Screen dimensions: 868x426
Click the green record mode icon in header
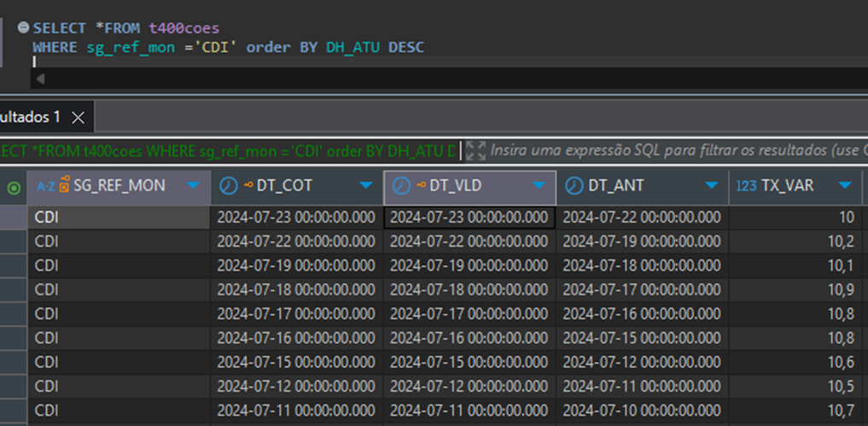(14, 189)
